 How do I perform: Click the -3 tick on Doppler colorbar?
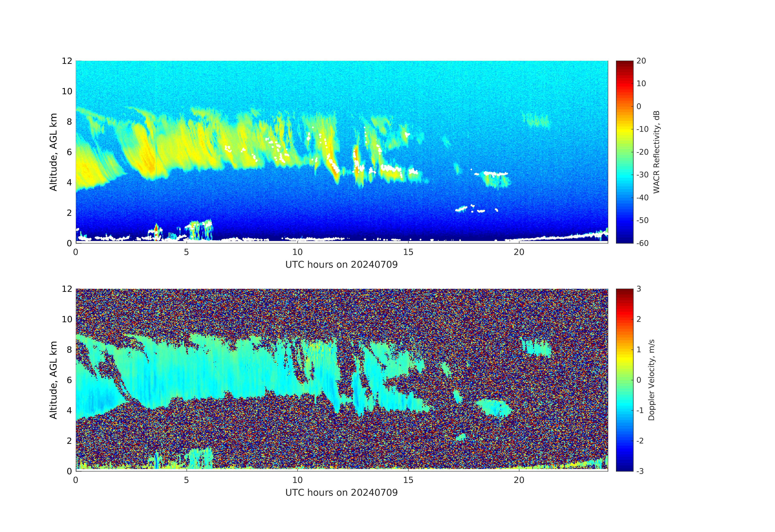640,471
